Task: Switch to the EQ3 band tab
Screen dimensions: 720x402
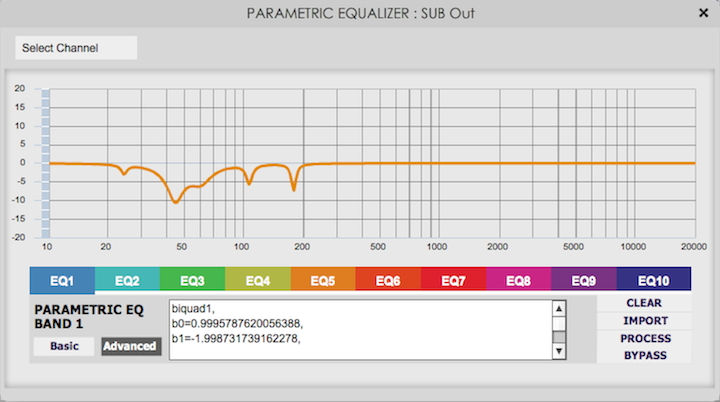Action: (x=192, y=279)
